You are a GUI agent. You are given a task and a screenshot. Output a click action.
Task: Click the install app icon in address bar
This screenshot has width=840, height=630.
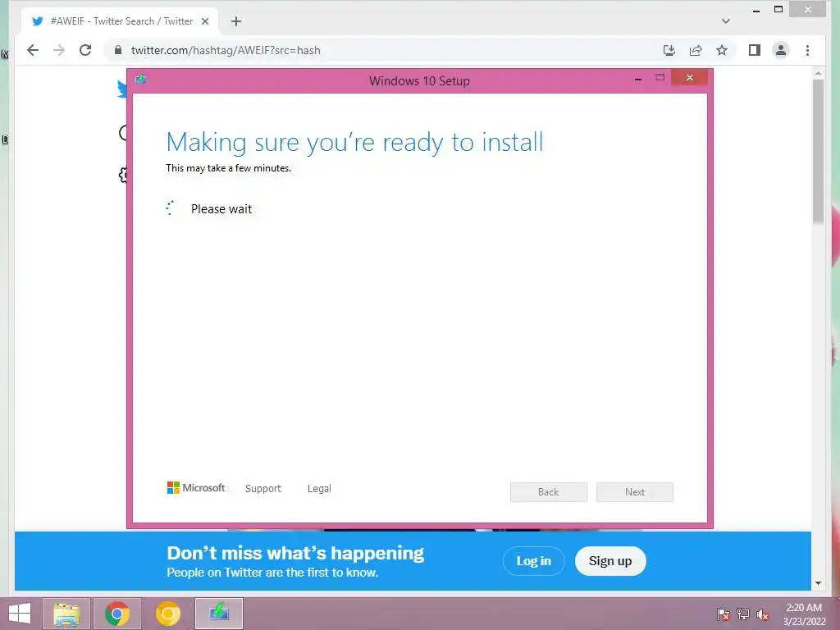[x=669, y=50]
